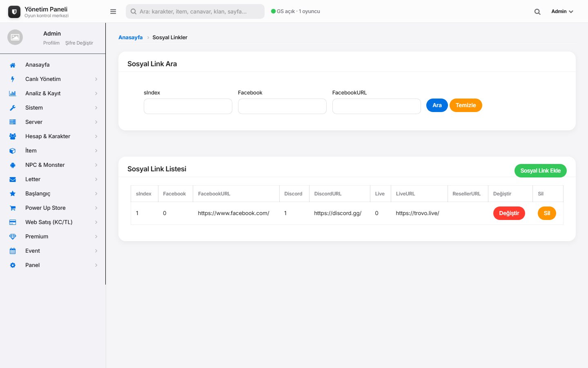Click the NPC & Monster robot icon
Screen dimensions: 588x368
pyautogui.click(x=13, y=165)
